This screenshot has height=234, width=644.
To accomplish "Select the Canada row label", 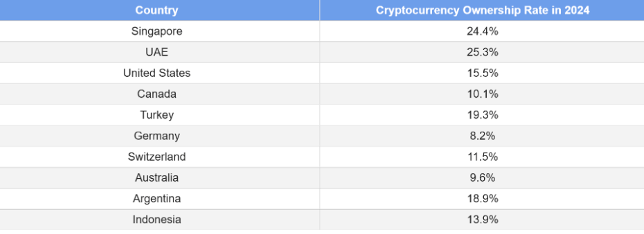I will click(x=157, y=94).
